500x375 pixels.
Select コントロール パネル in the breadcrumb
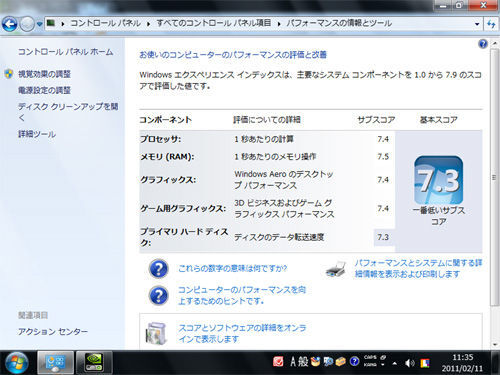click(106, 23)
